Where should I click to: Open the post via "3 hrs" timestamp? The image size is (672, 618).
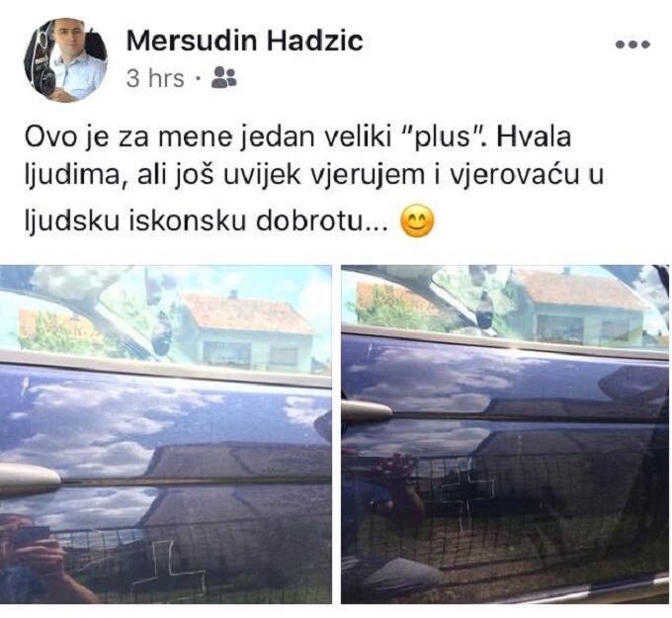point(155,78)
